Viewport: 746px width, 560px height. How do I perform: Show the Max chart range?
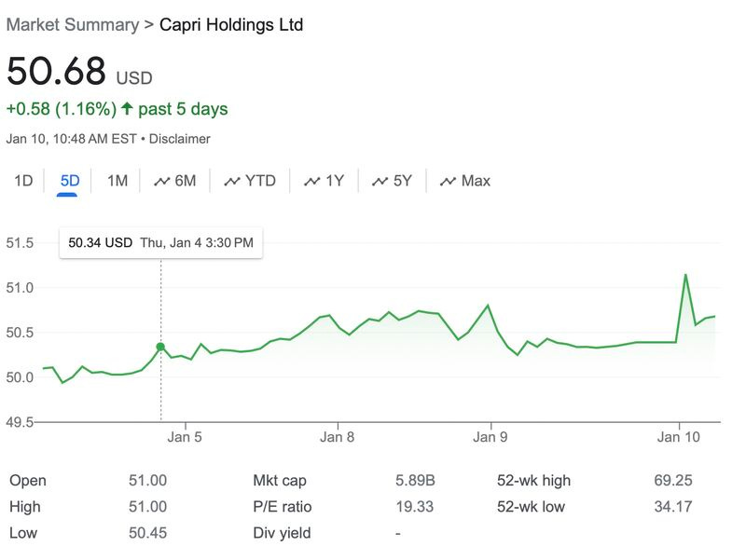(464, 181)
